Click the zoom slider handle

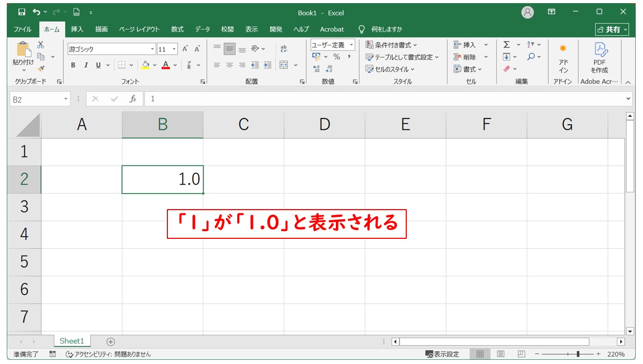[577, 354]
